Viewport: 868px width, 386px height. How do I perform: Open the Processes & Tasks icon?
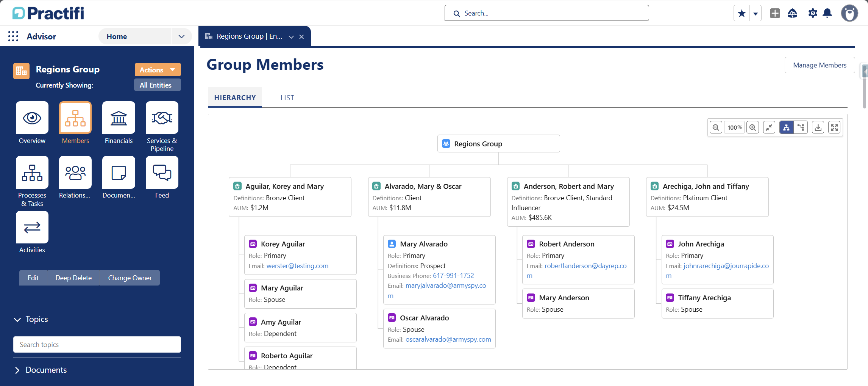click(x=32, y=173)
